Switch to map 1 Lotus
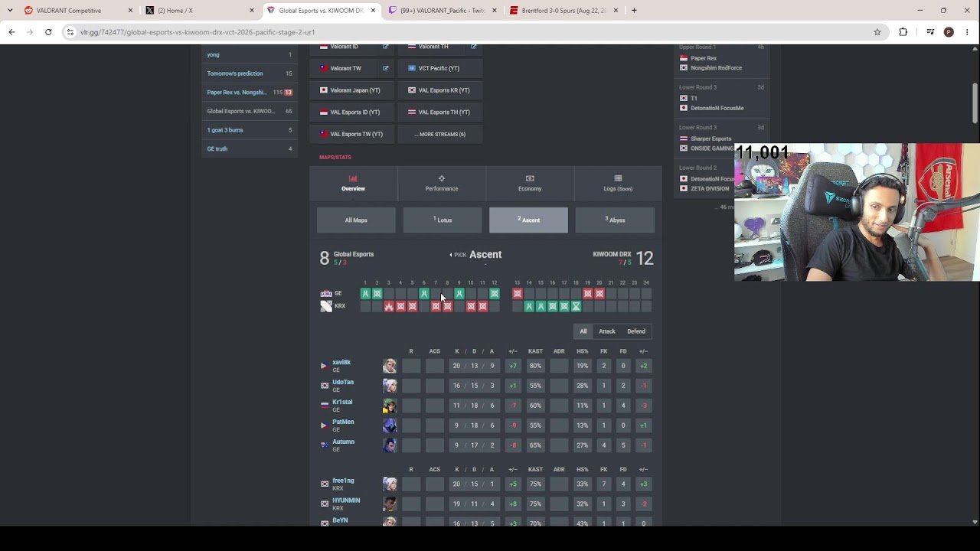 443,220
